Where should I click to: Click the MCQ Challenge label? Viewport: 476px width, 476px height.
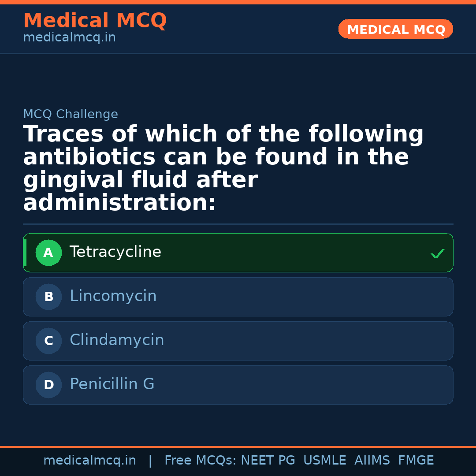(x=71, y=114)
